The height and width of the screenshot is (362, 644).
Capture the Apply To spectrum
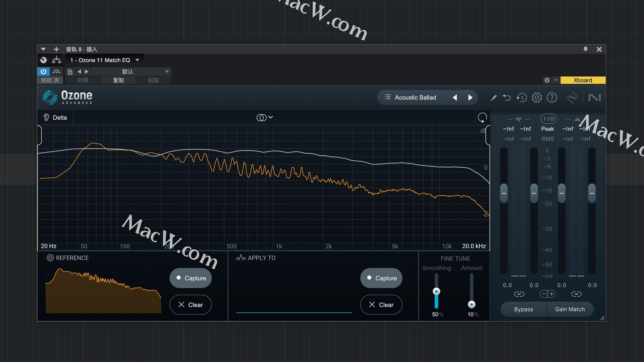pos(381,278)
